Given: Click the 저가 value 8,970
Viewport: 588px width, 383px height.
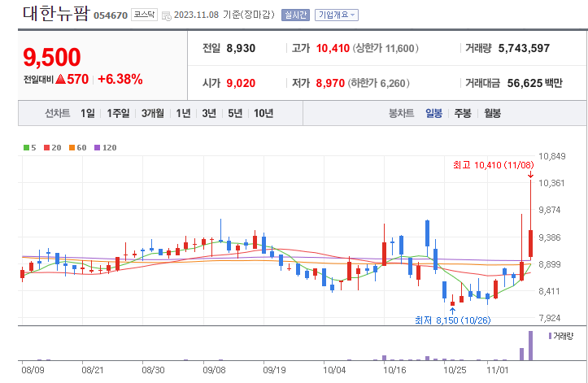Looking at the screenshot, I should (x=330, y=83).
